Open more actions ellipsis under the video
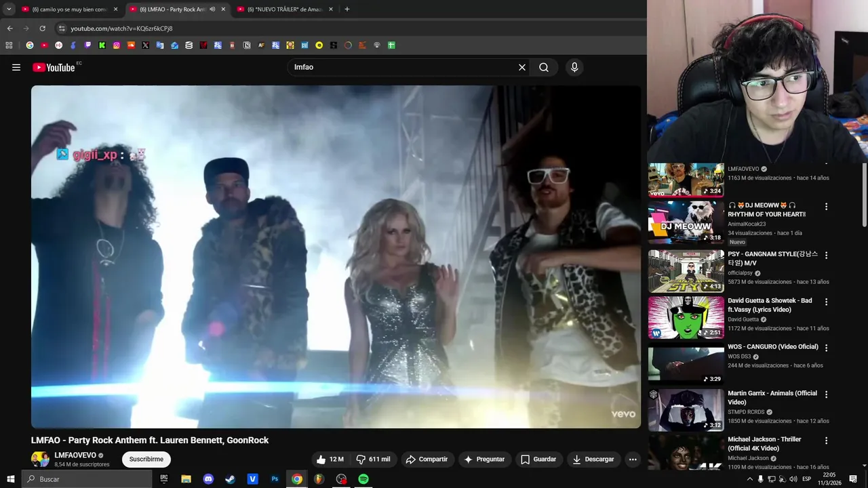The width and height of the screenshot is (868, 488). tap(633, 459)
